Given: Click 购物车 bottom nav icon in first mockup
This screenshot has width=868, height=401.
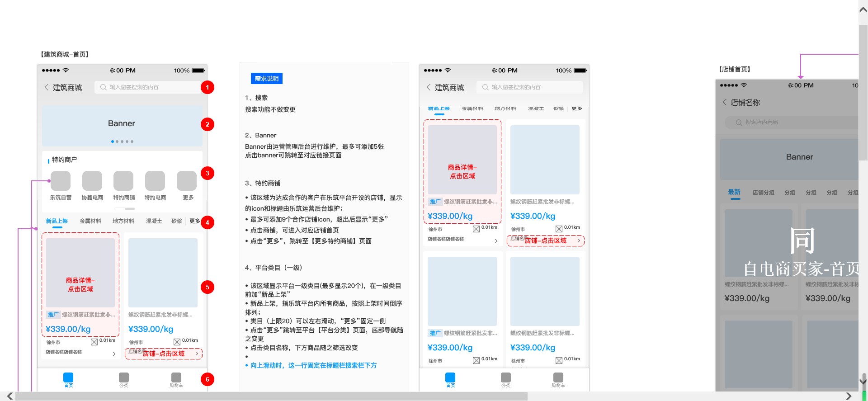Looking at the screenshot, I should (x=176, y=377).
